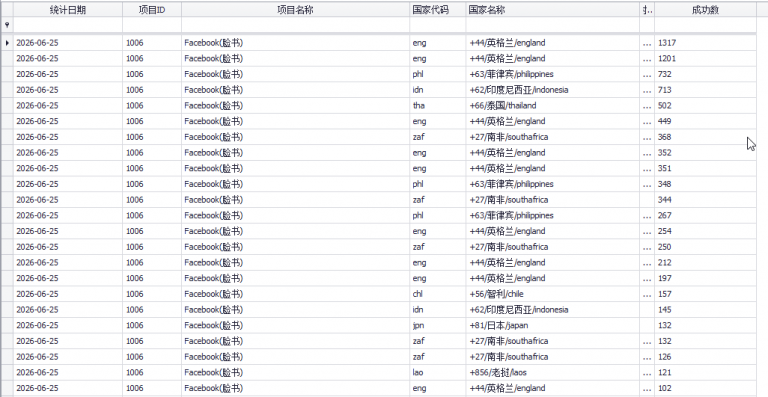The width and height of the screenshot is (768, 397).
Task: Focus the 成功数 filter input cell
Action: (705, 25)
